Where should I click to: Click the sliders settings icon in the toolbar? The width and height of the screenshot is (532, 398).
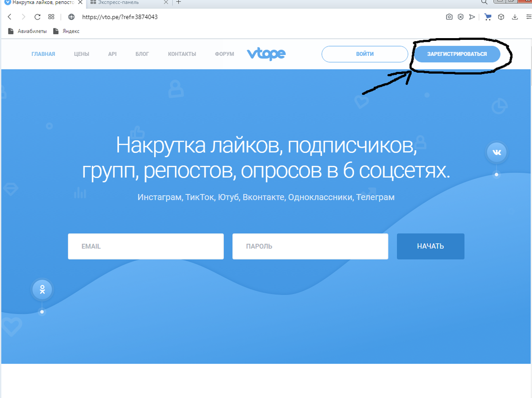[528, 17]
